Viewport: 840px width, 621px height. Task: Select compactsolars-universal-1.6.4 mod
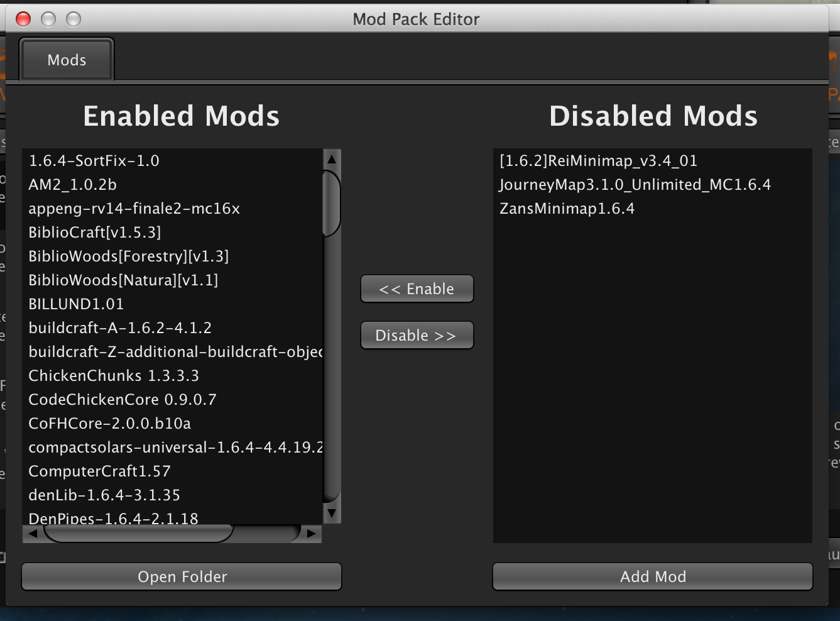click(x=173, y=448)
